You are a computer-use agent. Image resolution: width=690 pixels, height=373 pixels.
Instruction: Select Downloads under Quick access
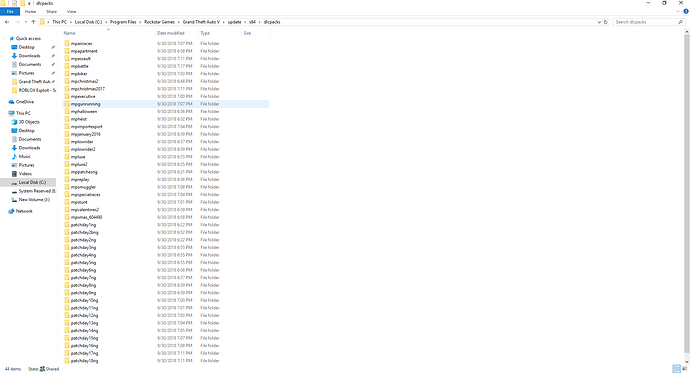pos(29,56)
